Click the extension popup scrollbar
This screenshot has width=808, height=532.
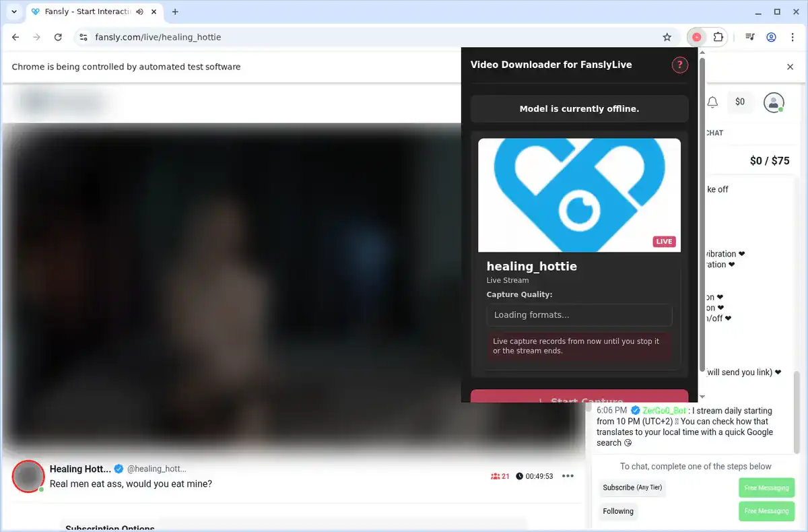tap(702, 215)
